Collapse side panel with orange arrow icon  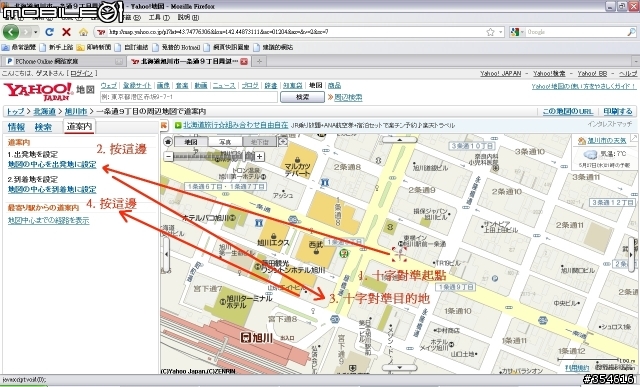(x=164, y=125)
